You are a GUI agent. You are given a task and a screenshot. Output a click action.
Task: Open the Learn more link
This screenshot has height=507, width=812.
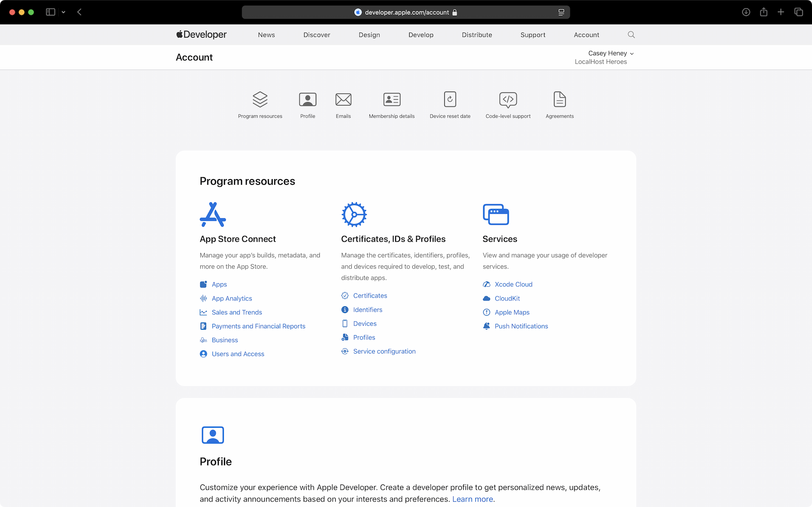coord(472,499)
